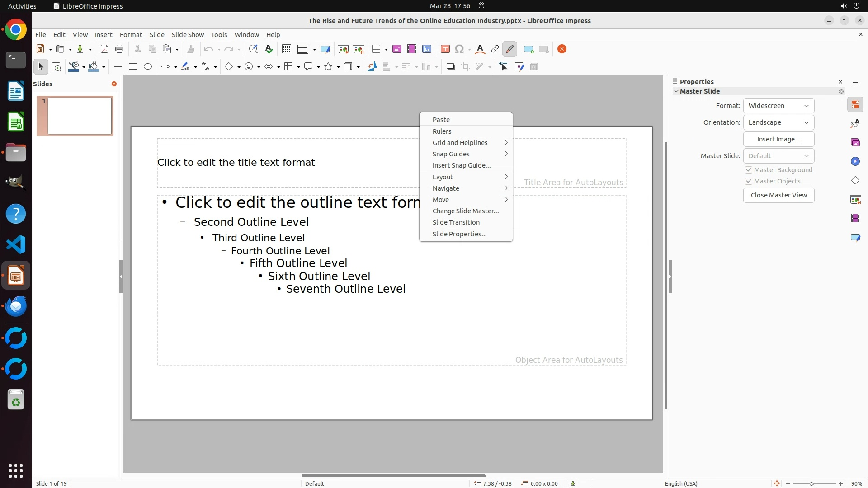The image size is (868, 488).
Task: Open the Orientation dropdown showing Landscape
Action: 778,122
